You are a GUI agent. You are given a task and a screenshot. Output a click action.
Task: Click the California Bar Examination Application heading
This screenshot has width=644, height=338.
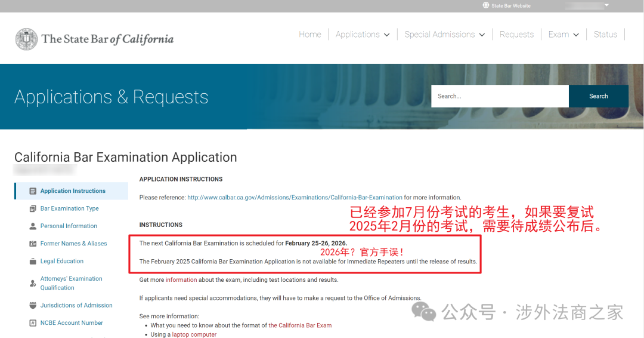click(x=126, y=157)
